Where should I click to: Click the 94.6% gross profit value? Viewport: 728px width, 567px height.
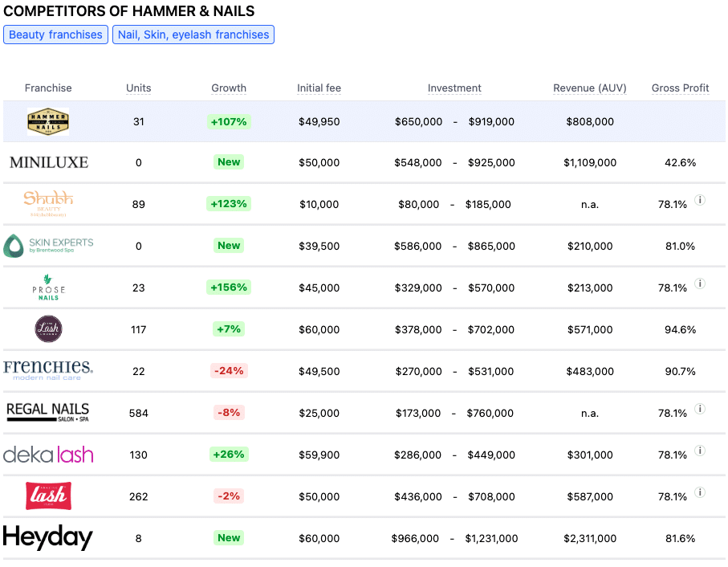coord(680,330)
